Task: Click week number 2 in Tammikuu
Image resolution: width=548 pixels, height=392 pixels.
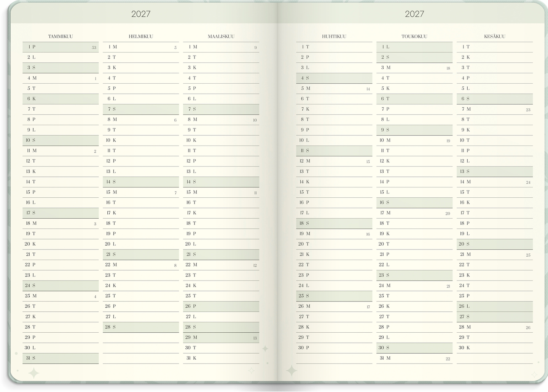Action: tap(95, 151)
